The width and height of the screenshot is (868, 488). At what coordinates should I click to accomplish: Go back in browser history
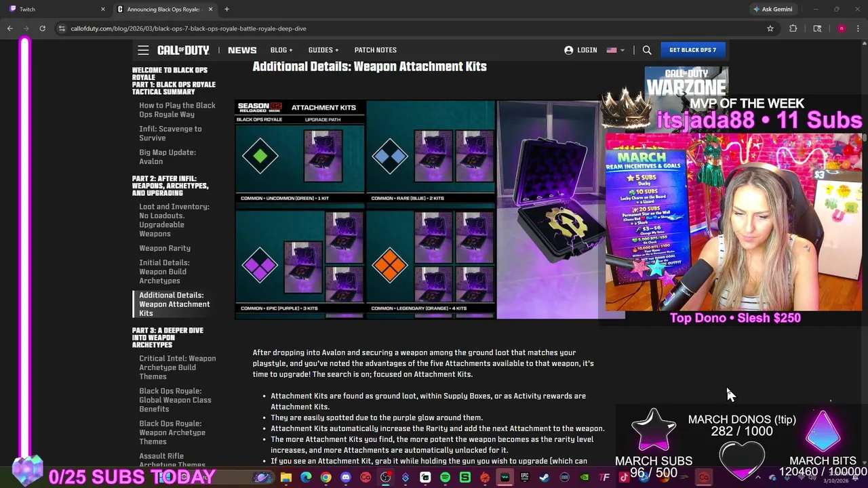(x=10, y=28)
